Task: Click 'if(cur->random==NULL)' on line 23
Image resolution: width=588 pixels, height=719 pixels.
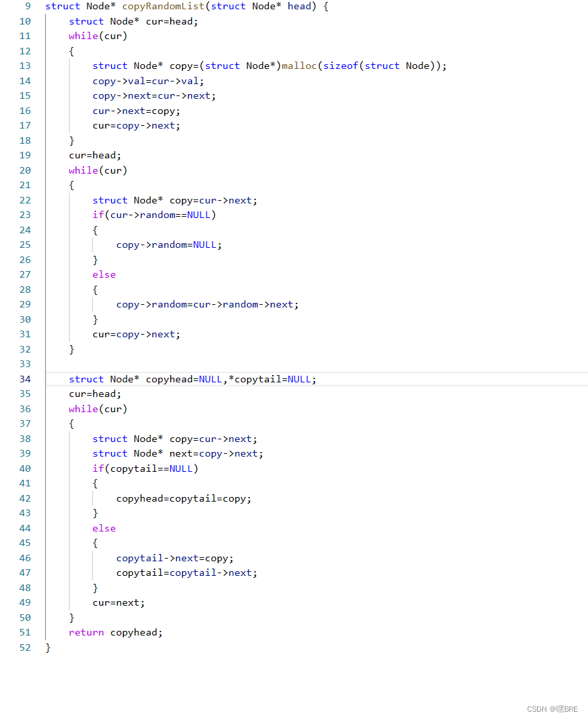Action: click(154, 215)
